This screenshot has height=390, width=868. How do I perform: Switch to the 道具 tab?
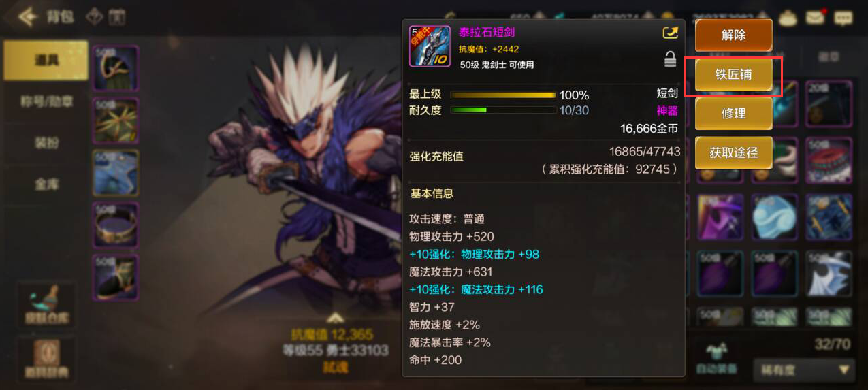point(46,61)
